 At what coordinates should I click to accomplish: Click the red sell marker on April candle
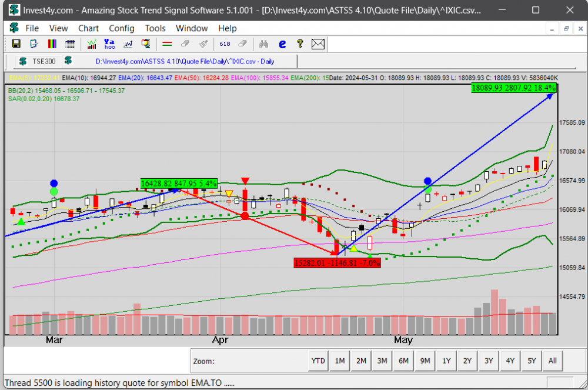pos(245,182)
